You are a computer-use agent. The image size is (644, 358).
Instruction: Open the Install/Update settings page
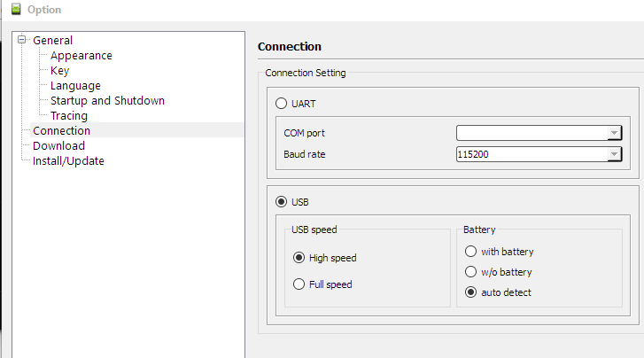pos(68,160)
